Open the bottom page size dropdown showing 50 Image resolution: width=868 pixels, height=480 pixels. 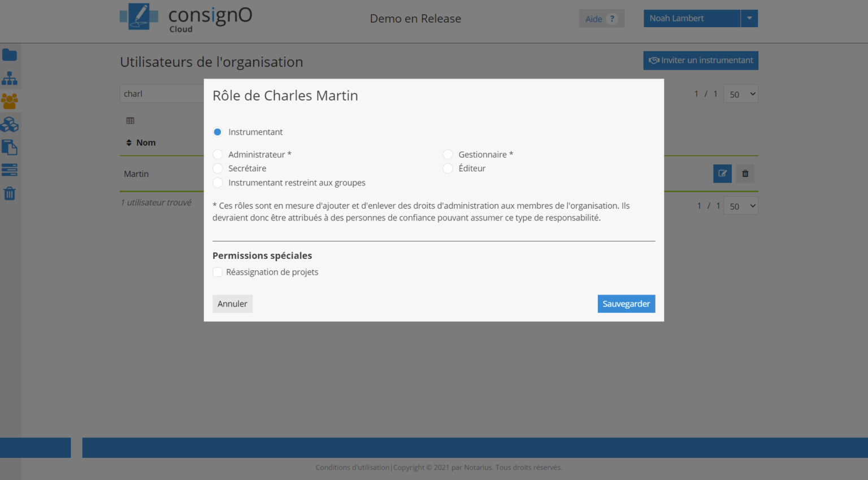coord(741,206)
